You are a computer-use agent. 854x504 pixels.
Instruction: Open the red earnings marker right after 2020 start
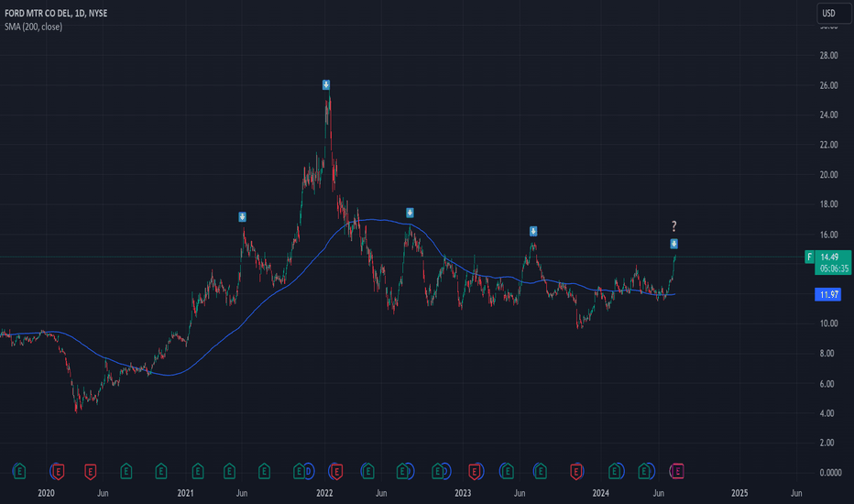pos(58,471)
